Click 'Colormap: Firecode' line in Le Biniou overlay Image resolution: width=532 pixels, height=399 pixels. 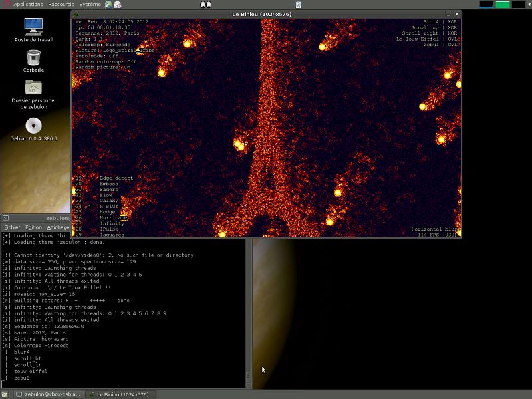click(103, 45)
